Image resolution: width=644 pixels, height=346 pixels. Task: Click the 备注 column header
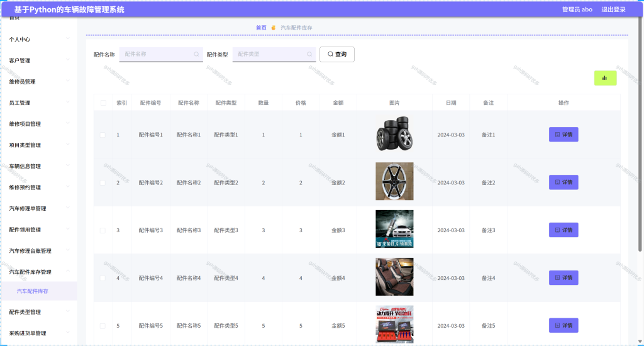(x=488, y=103)
